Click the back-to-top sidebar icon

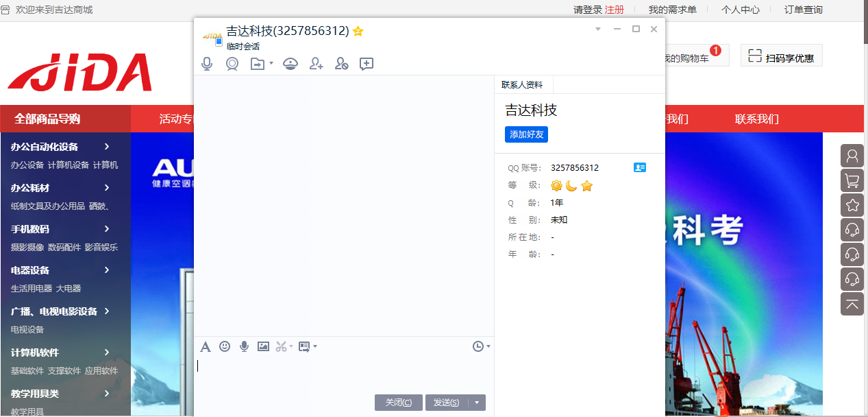click(852, 304)
